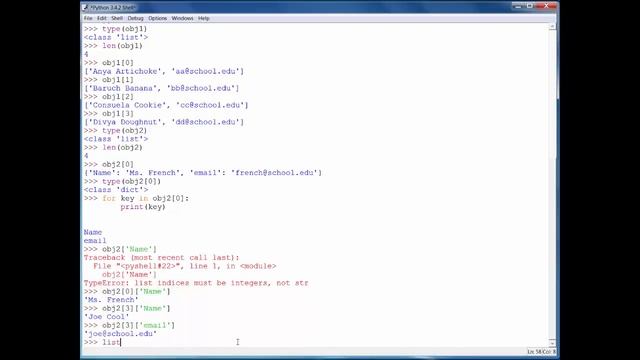Click the obj1[1] command line
This screenshot has width=640, height=360.
109,80
